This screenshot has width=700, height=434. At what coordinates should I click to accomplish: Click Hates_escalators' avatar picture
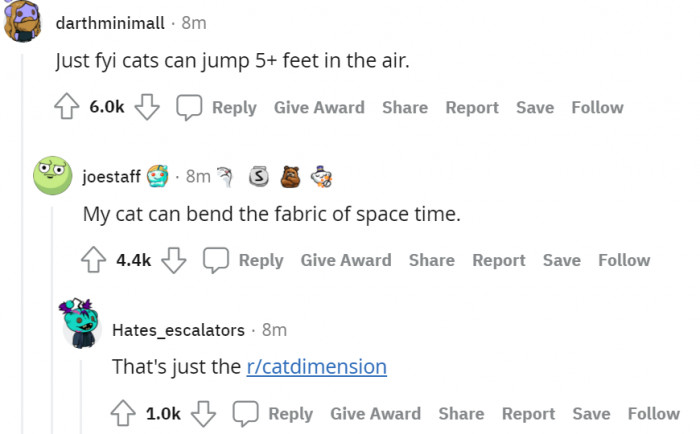(81, 322)
